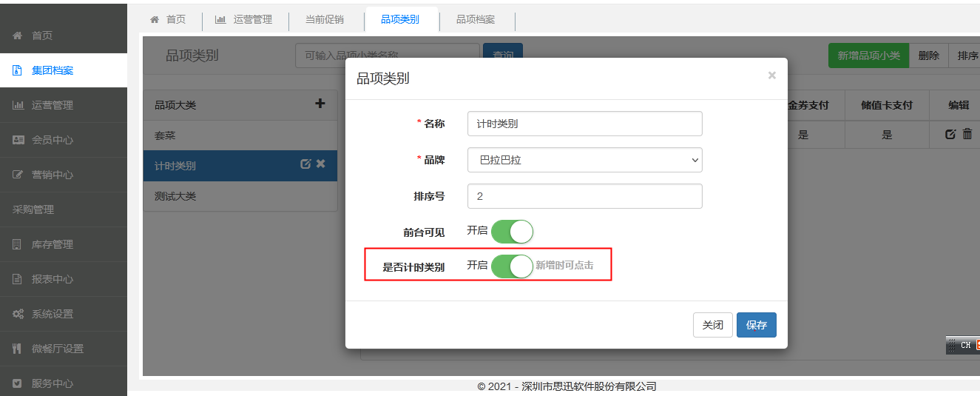Click the 关闭 button
The width and height of the screenshot is (980, 396).
(712, 325)
